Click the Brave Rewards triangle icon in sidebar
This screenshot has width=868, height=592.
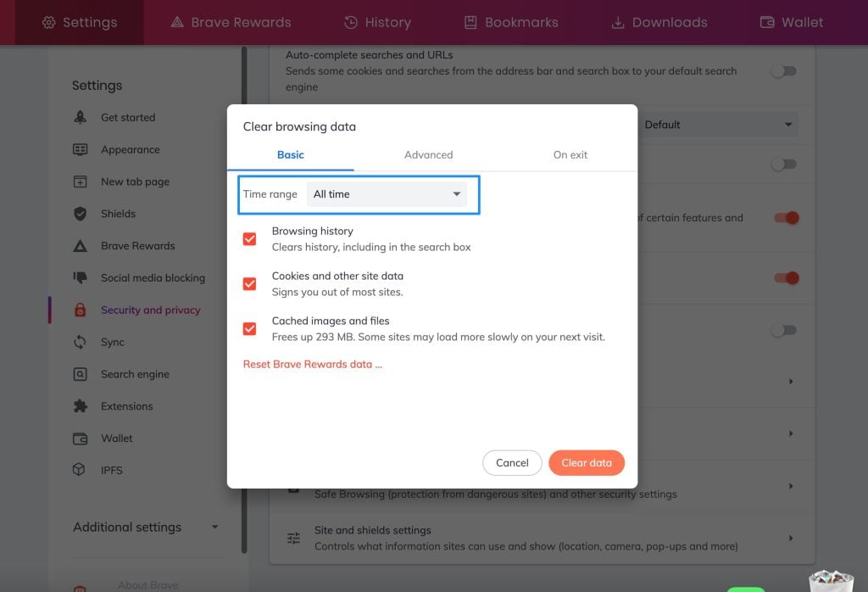tap(81, 246)
